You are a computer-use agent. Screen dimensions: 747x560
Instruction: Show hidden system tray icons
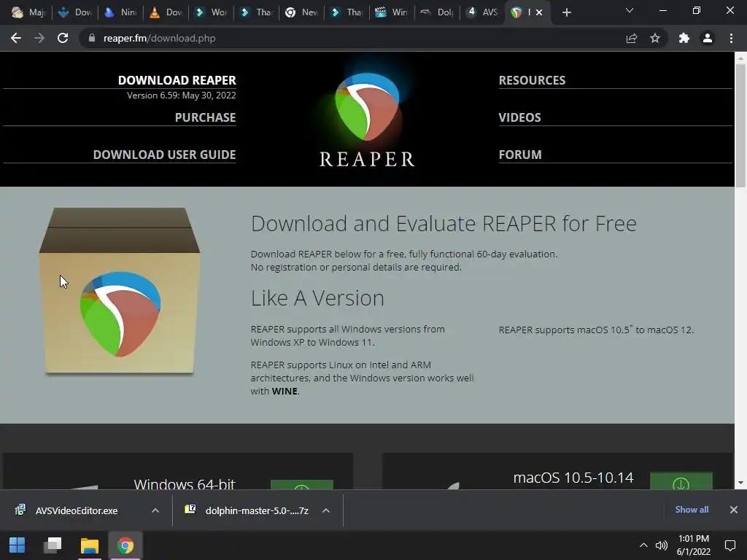coord(643,545)
